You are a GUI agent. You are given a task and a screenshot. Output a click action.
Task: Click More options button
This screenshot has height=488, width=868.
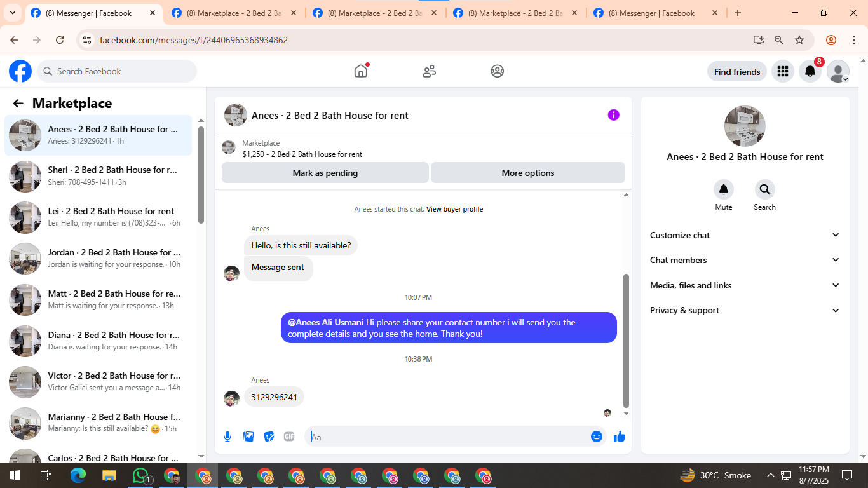528,173
